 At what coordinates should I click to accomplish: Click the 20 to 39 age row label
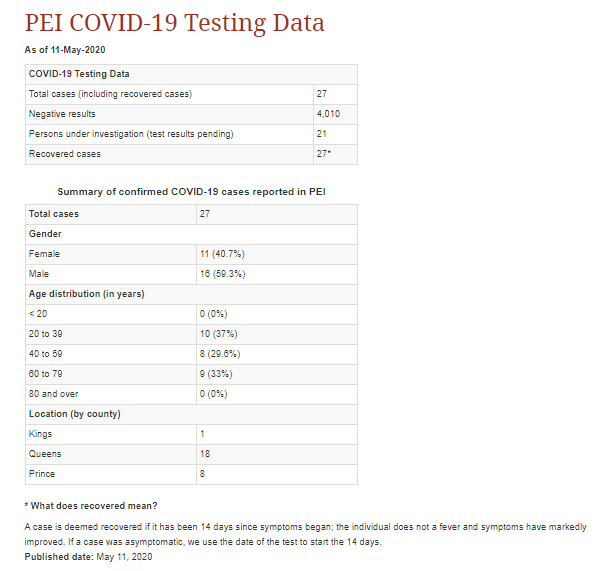[x=47, y=334]
